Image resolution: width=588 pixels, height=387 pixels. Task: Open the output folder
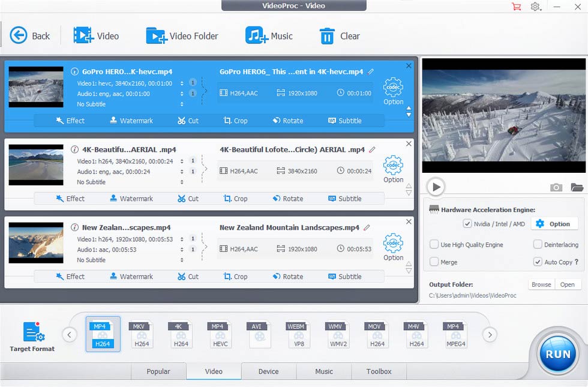point(568,284)
